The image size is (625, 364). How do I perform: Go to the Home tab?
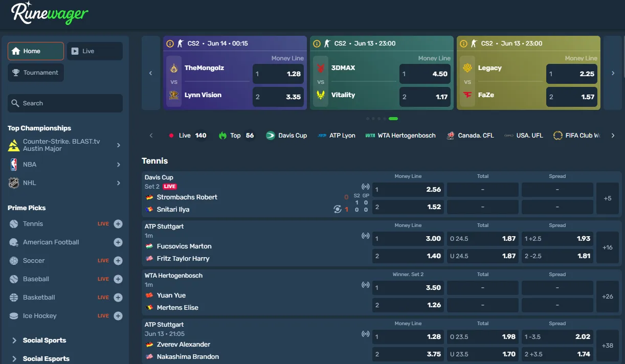pos(36,51)
